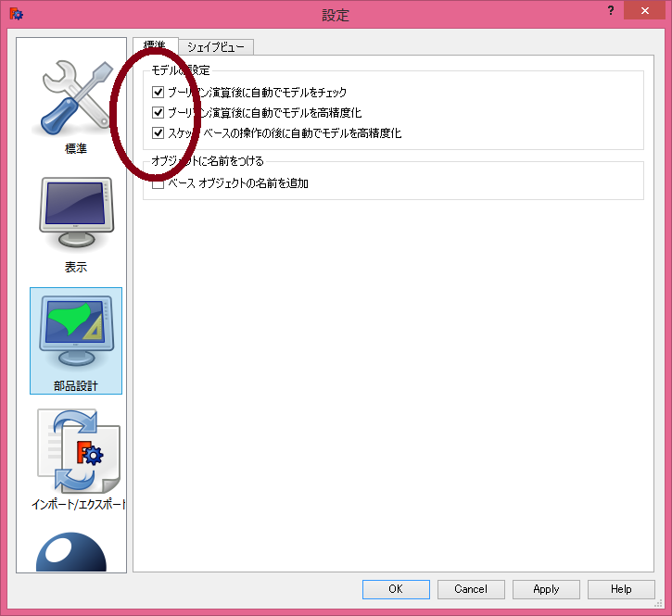
Task: Switch to the 標準 tab
Action: [155, 45]
